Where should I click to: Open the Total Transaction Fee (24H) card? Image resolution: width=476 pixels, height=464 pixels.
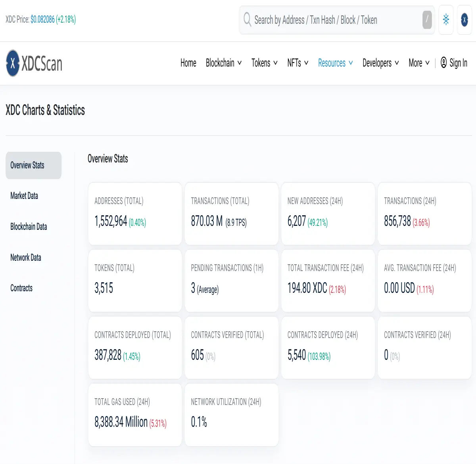(x=328, y=281)
